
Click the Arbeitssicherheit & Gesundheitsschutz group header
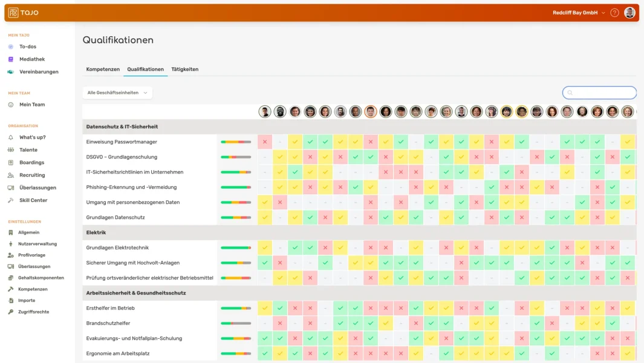(359, 293)
